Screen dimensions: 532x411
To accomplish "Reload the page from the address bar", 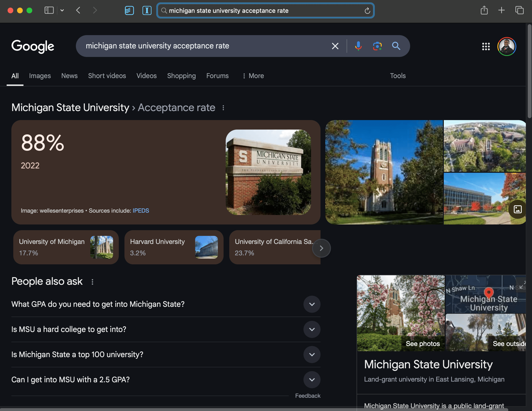I will pos(367,11).
